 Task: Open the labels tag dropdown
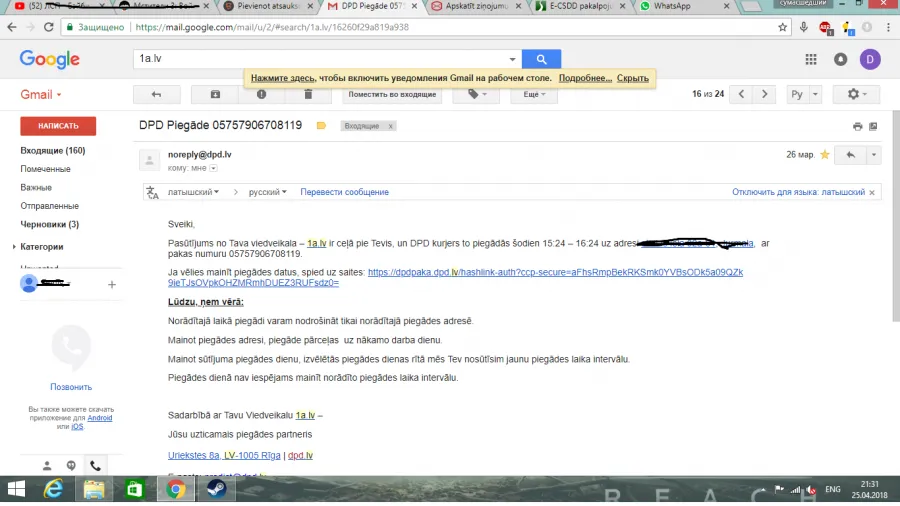(476, 95)
